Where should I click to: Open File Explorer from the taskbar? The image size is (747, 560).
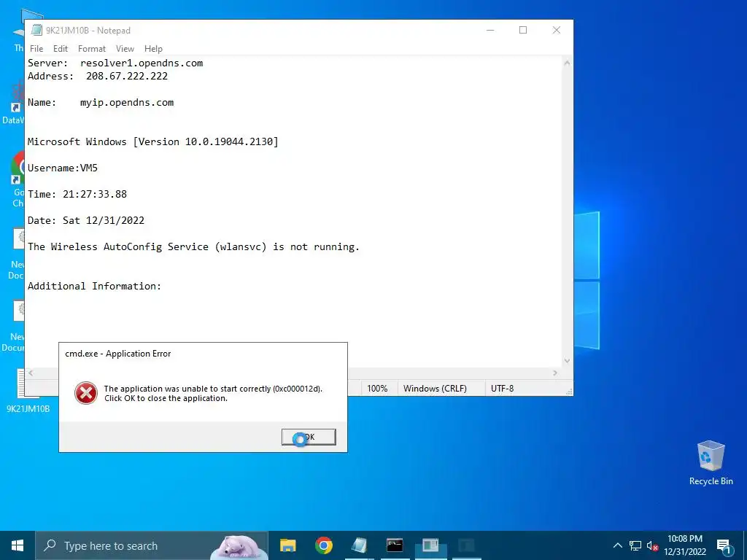287,545
